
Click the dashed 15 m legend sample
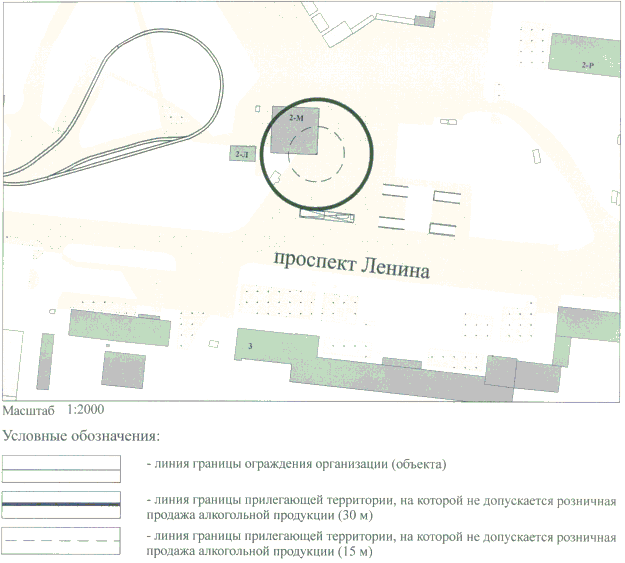tap(61, 541)
